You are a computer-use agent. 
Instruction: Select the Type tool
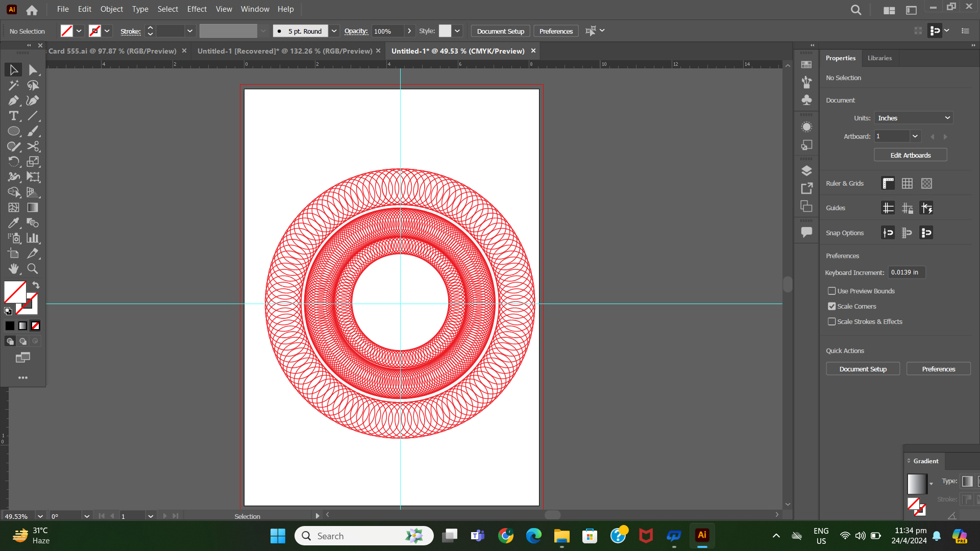[14, 116]
